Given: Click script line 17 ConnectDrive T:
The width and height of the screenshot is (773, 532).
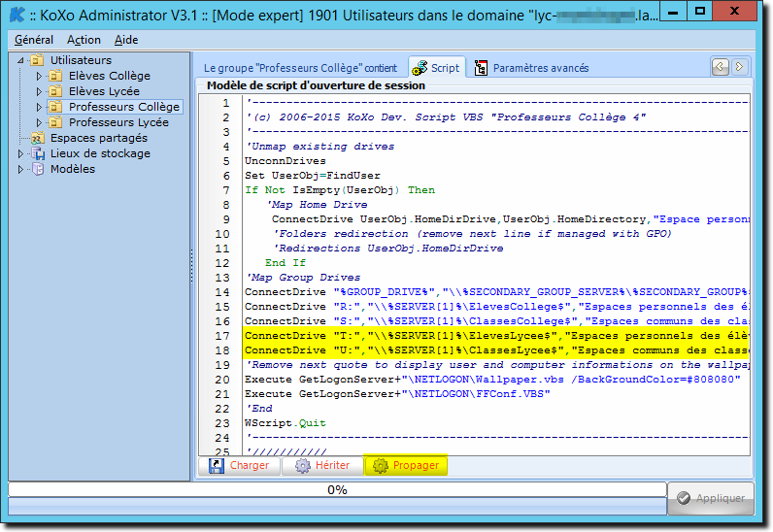Looking at the screenshot, I should click(496, 336).
